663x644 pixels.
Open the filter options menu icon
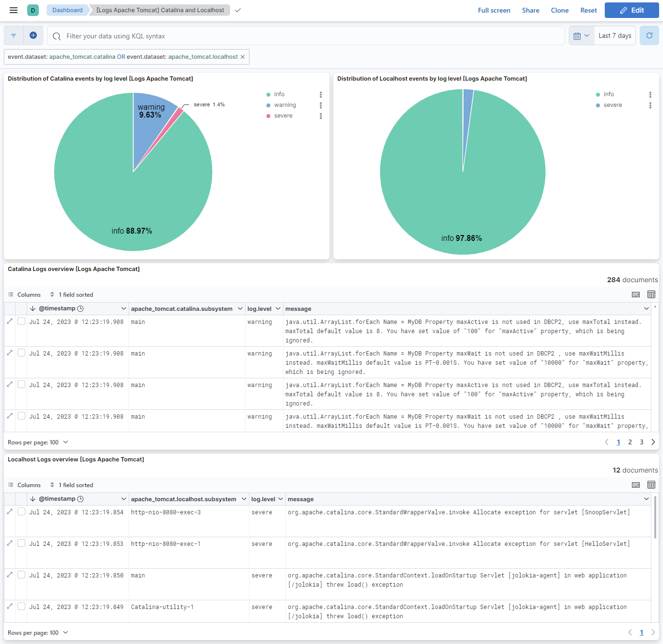coord(14,35)
